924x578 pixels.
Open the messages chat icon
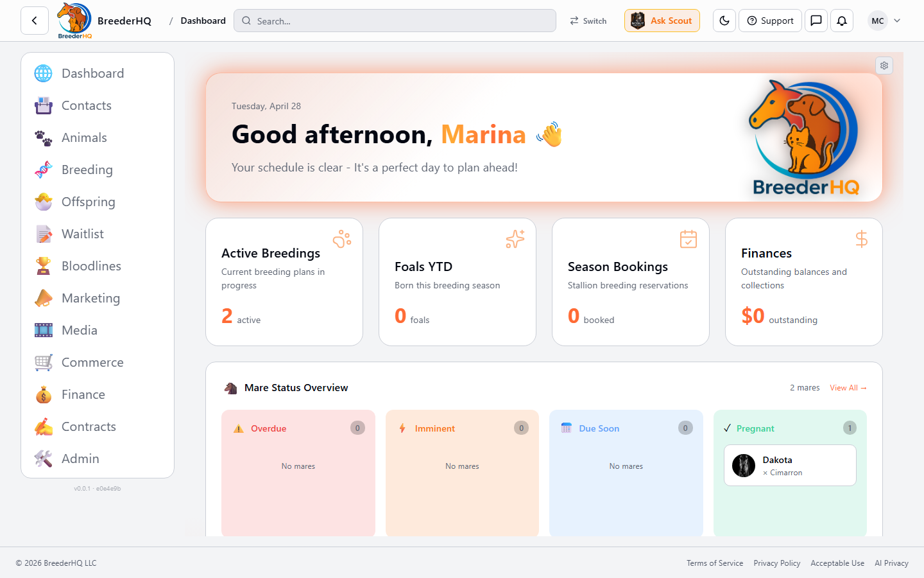(x=816, y=21)
